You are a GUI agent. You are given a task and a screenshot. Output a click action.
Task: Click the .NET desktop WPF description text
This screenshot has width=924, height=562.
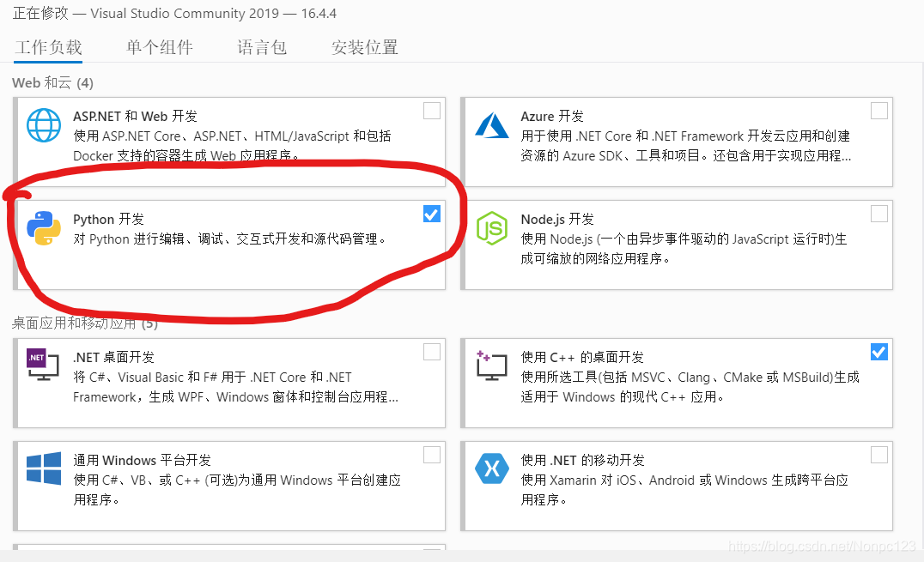[235, 387]
